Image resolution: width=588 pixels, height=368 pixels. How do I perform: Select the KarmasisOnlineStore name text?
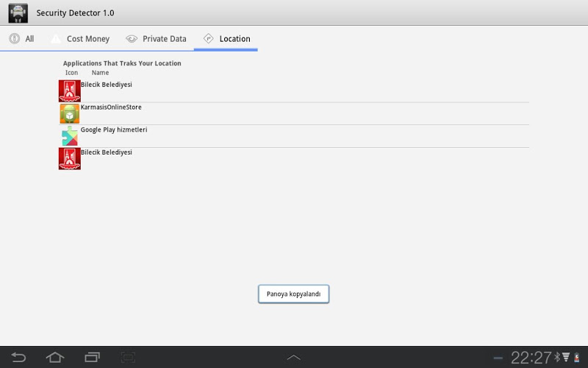click(111, 107)
